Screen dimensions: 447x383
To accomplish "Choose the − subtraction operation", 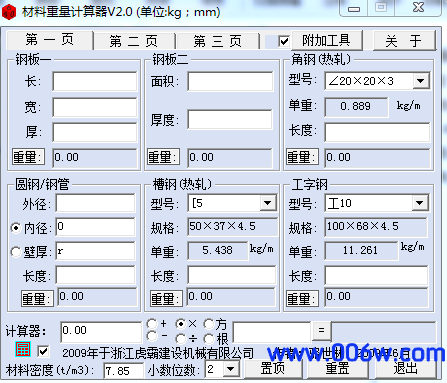I will tap(152, 336).
